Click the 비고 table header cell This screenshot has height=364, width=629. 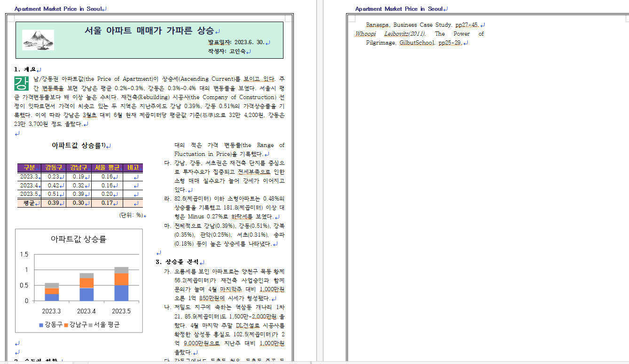click(133, 168)
